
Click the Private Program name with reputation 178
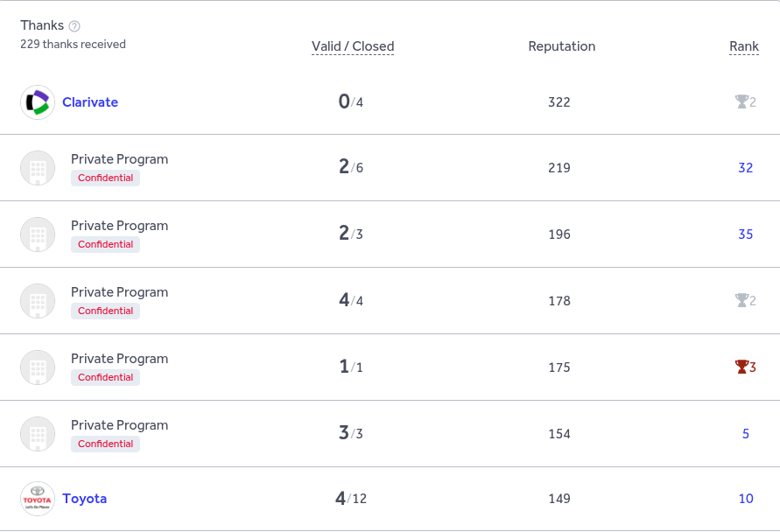(119, 292)
